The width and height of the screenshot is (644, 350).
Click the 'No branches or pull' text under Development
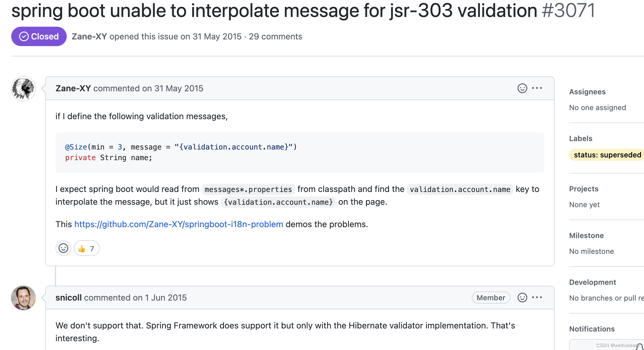[606, 298]
